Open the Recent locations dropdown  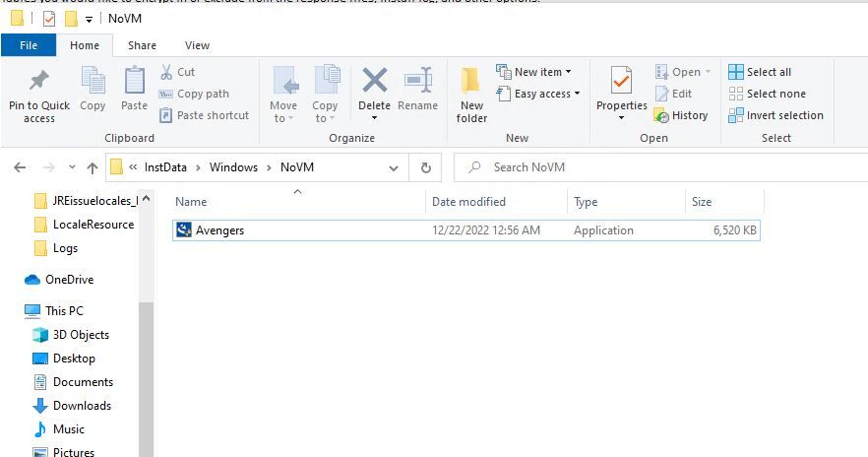click(x=72, y=167)
